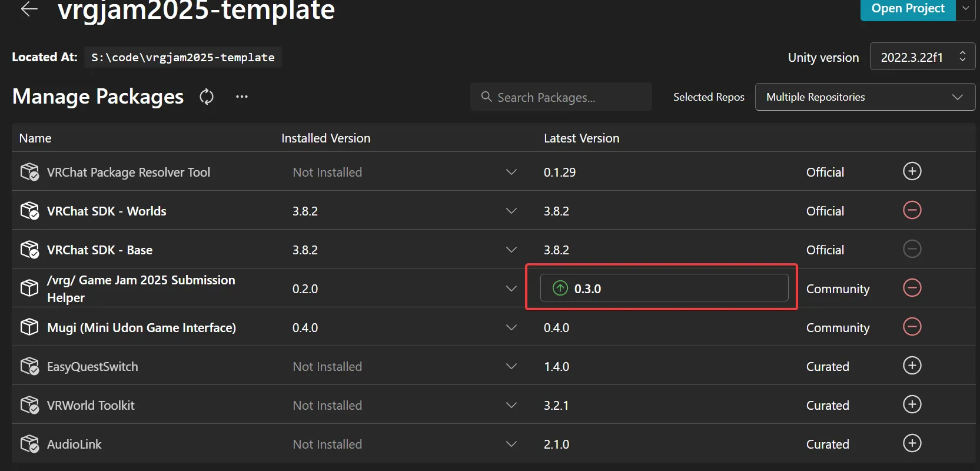Viewport: 980px width, 471px height.
Task: Click the Open Project button
Action: tap(908, 9)
